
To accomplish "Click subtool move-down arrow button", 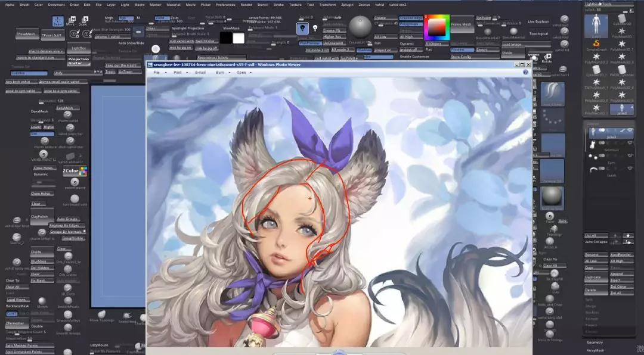I will (628, 235).
